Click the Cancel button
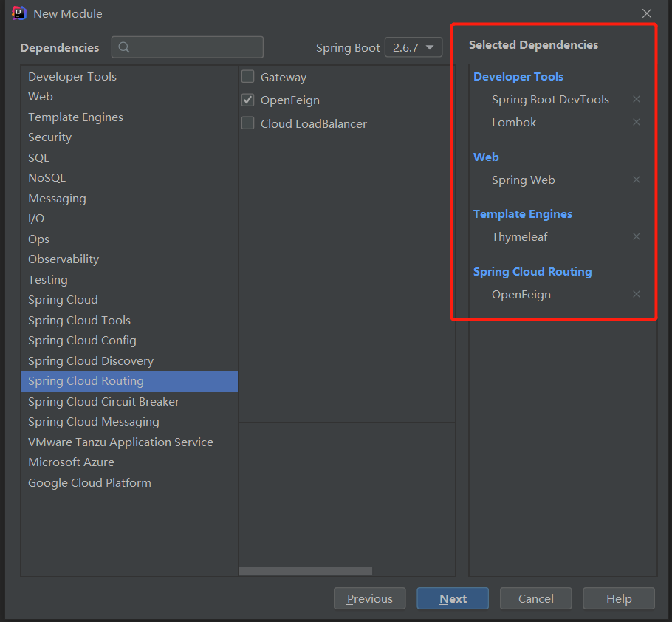 [535, 598]
